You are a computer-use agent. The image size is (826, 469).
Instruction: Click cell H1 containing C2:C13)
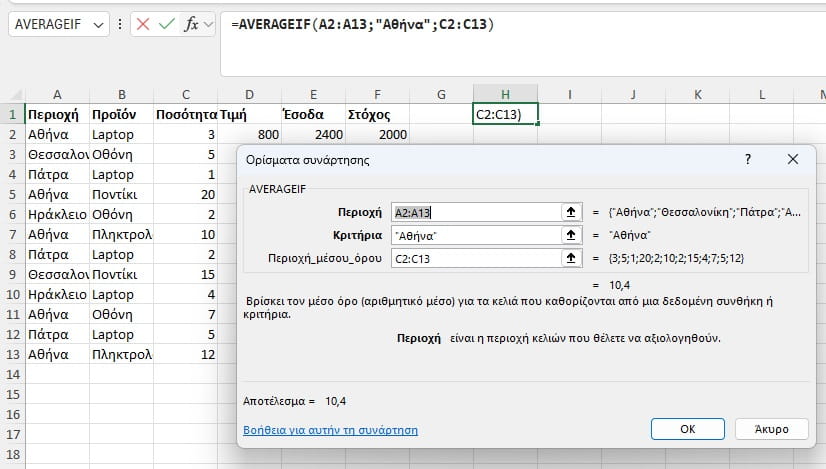[x=505, y=114]
